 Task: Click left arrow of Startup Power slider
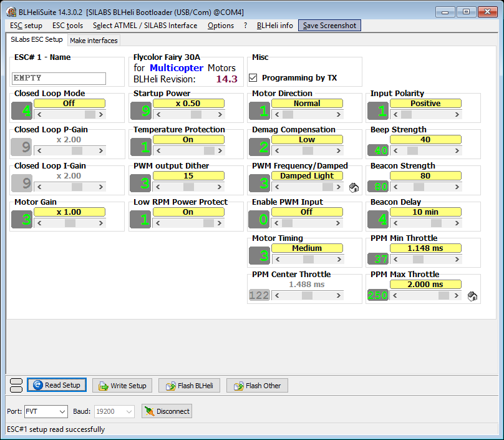pos(158,114)
